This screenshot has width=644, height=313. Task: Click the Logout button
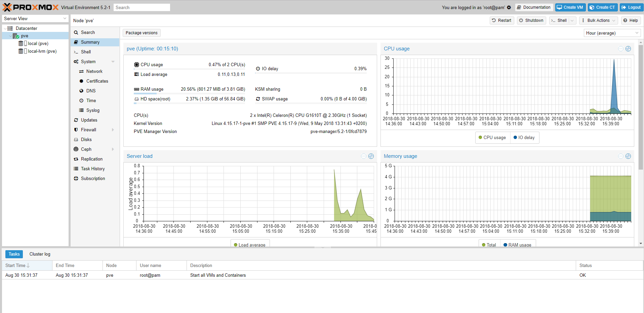click(631, 7)
